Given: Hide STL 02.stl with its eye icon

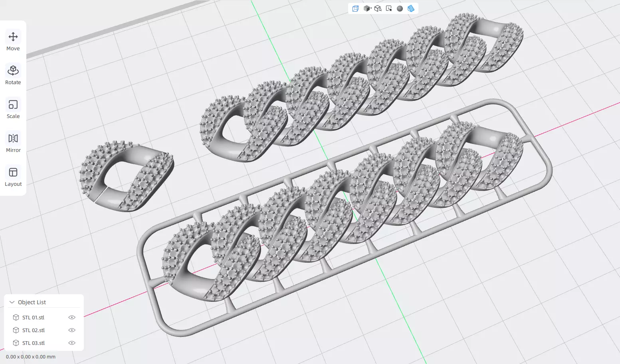Looking at the screenshot, I should point(72,330).
